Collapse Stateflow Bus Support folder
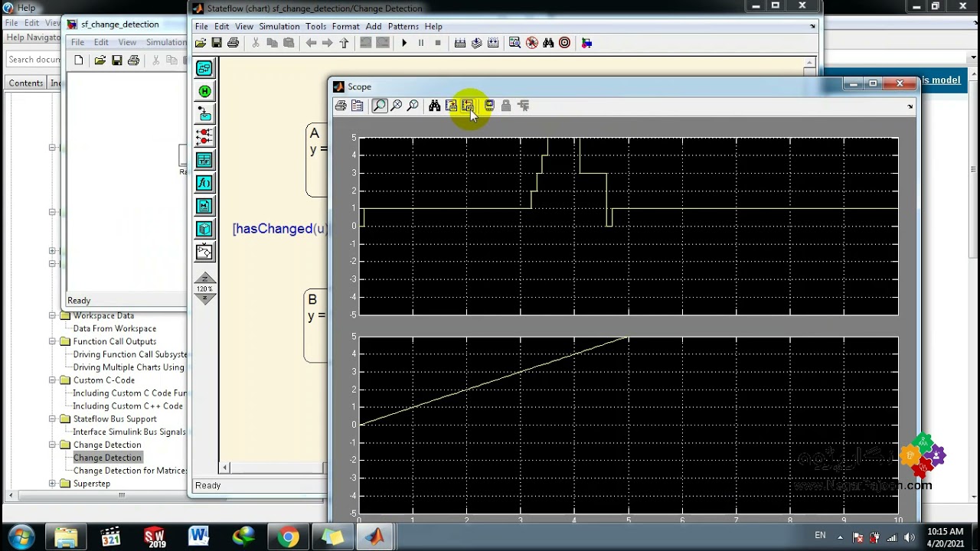The image size is (980, 551). tap(52, 419)
